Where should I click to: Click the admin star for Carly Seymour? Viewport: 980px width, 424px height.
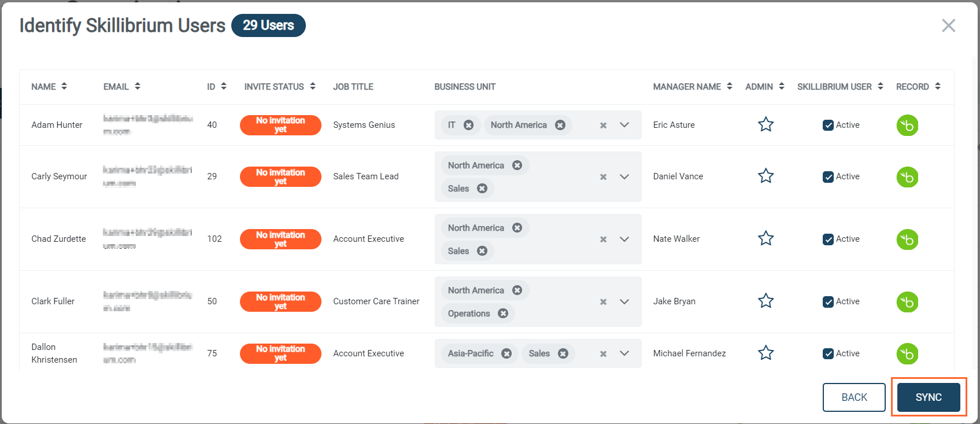pyautogui.click(x=765, y=176)
